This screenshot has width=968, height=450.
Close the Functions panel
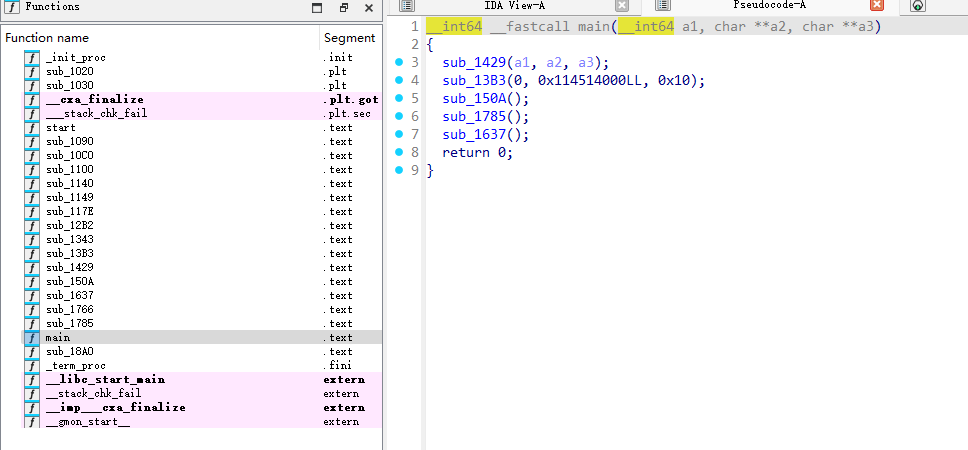click(368, 8)
